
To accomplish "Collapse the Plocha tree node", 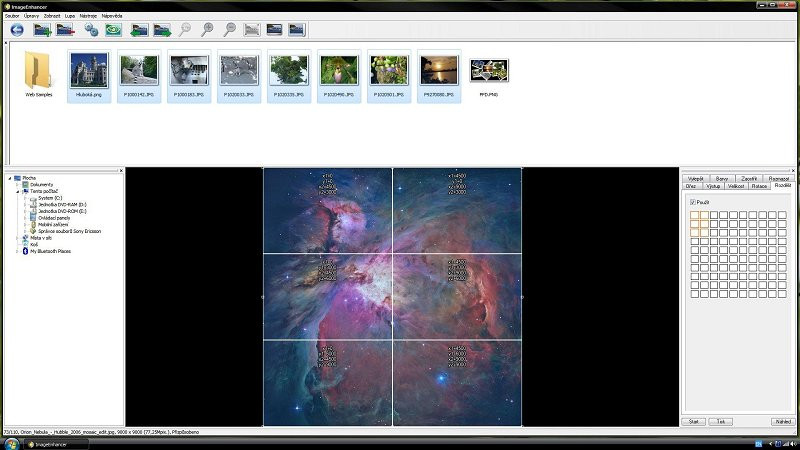I will pos(9,178).
